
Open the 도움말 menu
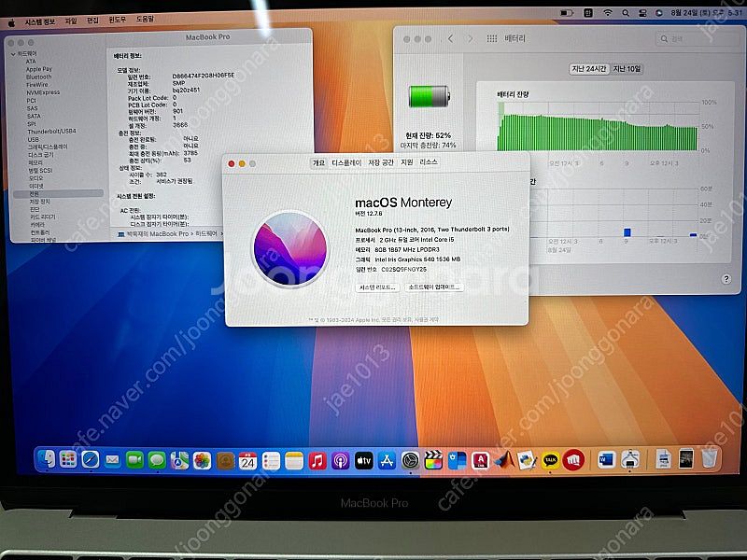[145, 19]
